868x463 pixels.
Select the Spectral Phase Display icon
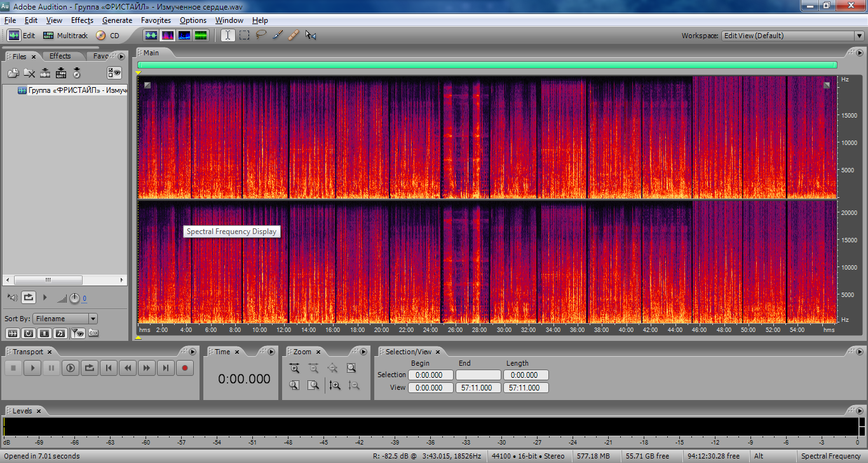[201, 36]
